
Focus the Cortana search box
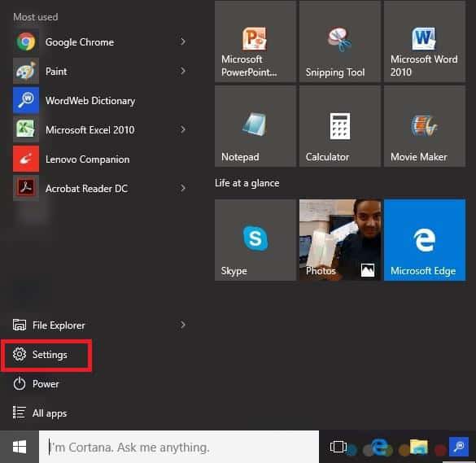[x=179, y=447]
